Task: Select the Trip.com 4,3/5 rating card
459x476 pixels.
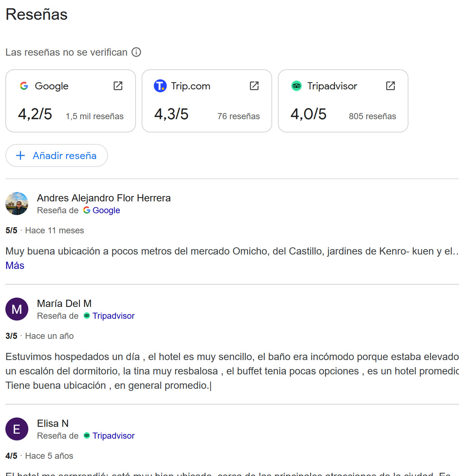Action: (x=207, y=108)
